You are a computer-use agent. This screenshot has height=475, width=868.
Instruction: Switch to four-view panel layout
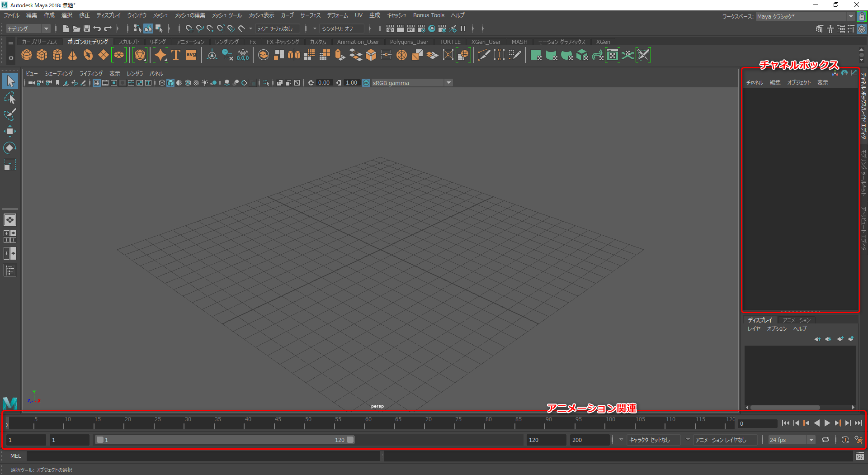click(10, 237)
